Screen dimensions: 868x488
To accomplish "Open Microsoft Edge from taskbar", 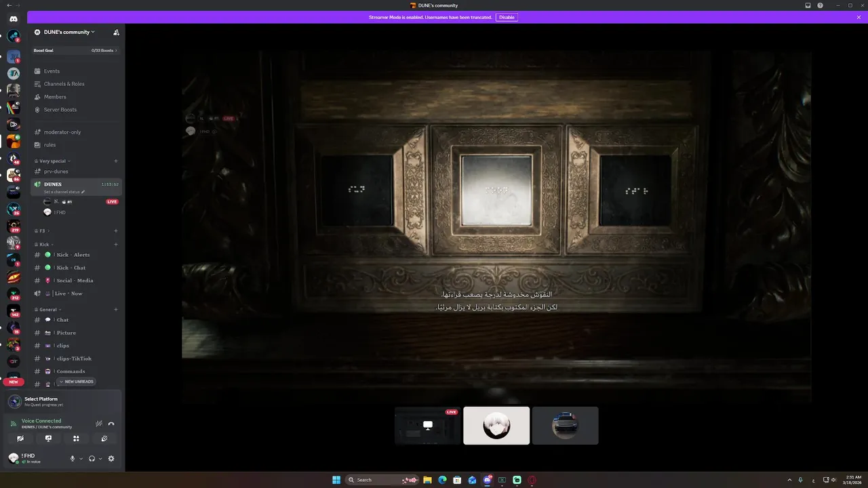I will pyautogui.click(x=442, y=480).
